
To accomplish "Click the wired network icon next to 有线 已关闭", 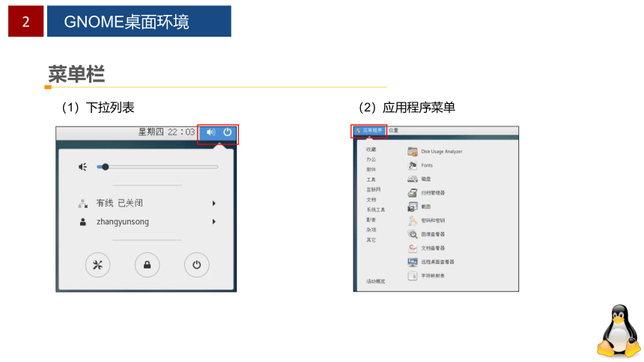I will (x=83, y=203).
